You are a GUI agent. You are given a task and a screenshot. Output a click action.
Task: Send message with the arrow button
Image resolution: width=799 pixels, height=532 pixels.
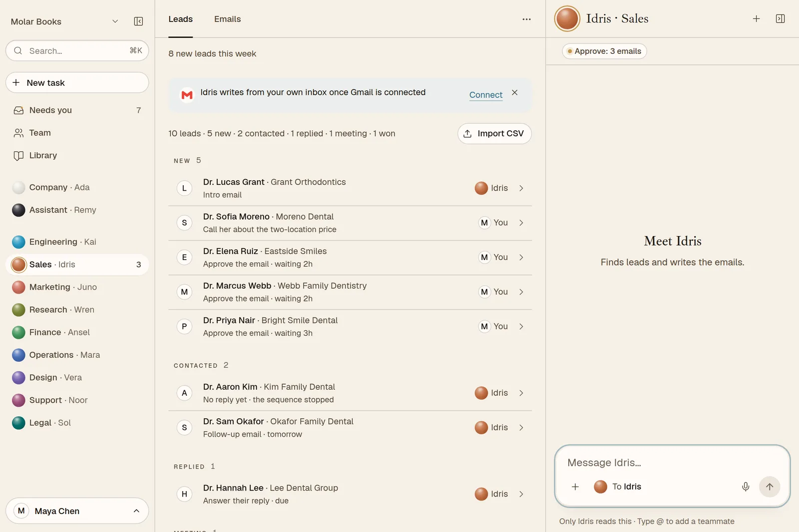pos(770,487)
